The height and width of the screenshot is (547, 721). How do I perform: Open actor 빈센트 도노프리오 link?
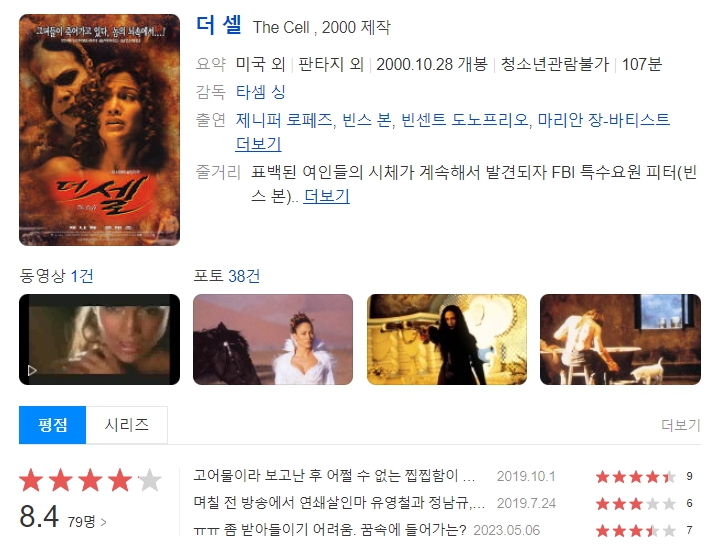tap(465, 120)
